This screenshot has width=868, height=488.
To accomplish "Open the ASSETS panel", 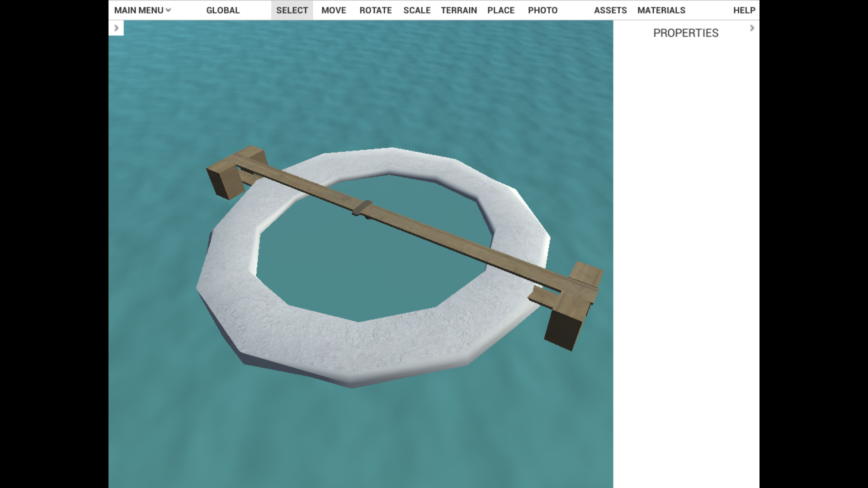I will pyautogui.click(x=610, y=10).
